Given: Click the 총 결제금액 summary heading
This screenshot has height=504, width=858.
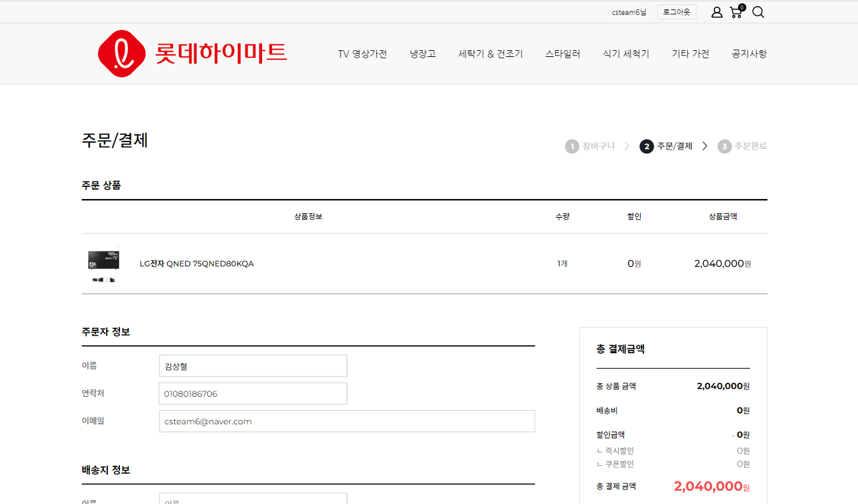Looking at the screenshot, I should coord(621,349).
